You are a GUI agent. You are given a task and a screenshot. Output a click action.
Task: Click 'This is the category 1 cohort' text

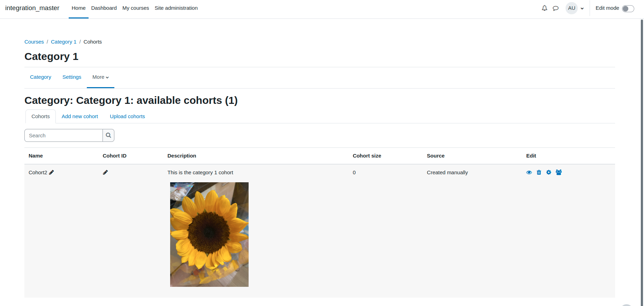[200, 173]
